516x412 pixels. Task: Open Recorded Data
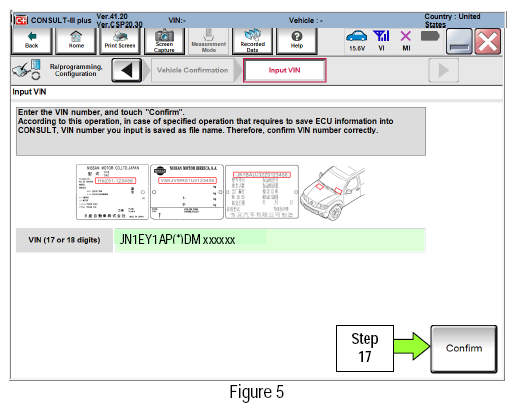click(x=253, y=41)
